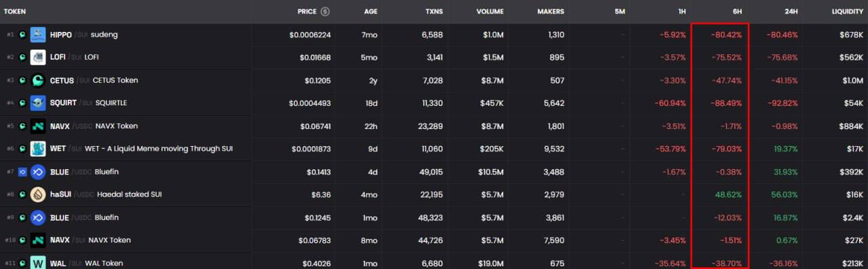Viewport: 868px width, 269px height.
Task: Sort by the VOLUME column header
Action: [490, 12]
